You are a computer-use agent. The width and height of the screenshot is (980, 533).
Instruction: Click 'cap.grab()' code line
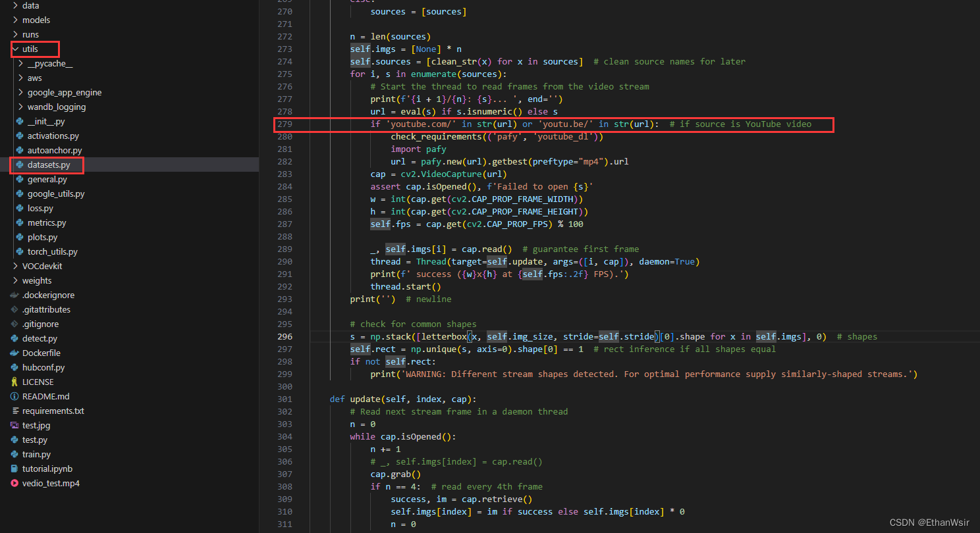395,474
